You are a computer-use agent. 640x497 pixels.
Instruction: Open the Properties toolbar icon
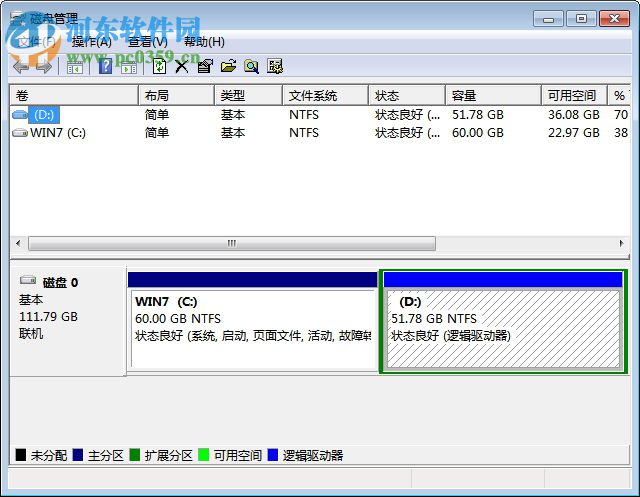(205, 66)
